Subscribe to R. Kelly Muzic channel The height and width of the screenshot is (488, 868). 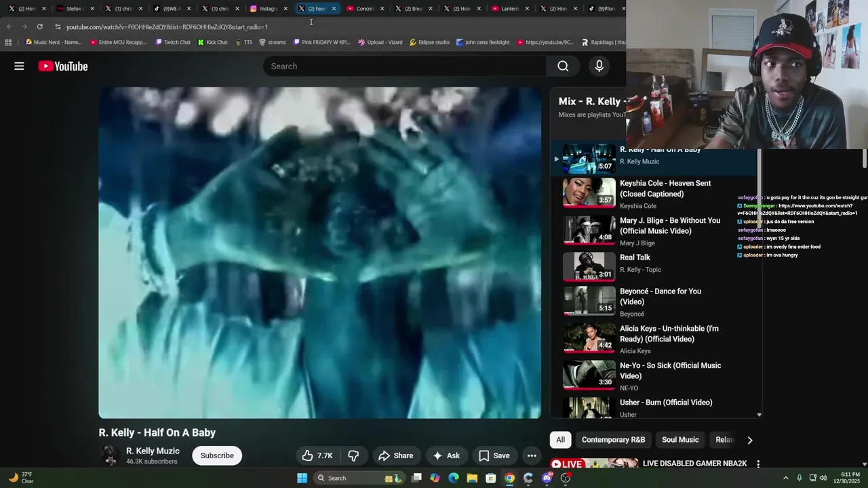pos(217,455)
